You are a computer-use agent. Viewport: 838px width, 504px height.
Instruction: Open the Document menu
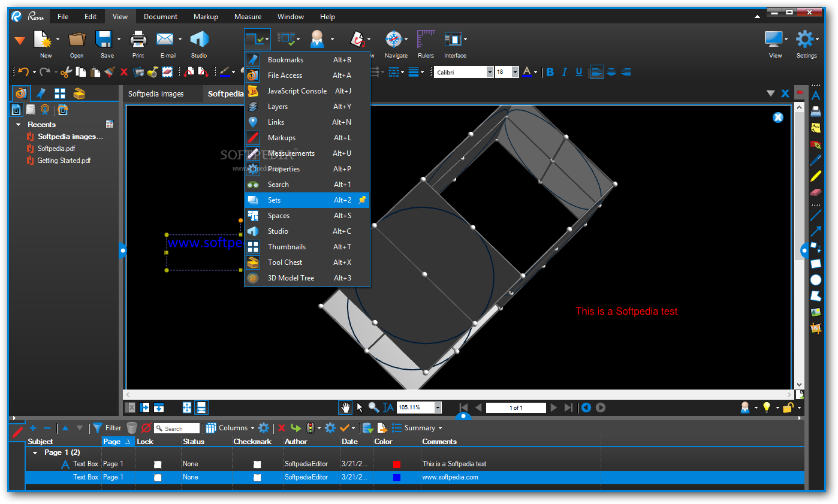161,17
